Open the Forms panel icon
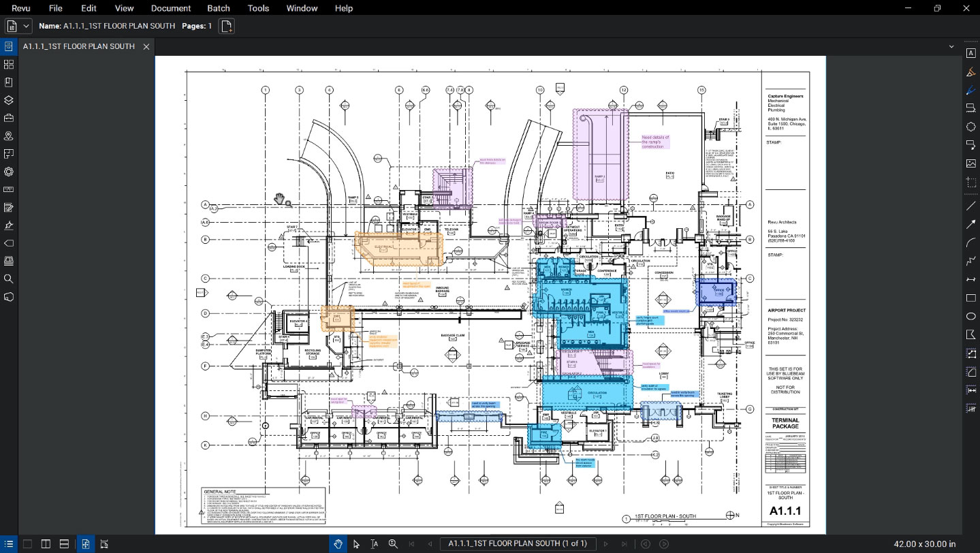The height and width of the screenshot is (553, 980). 9,207
